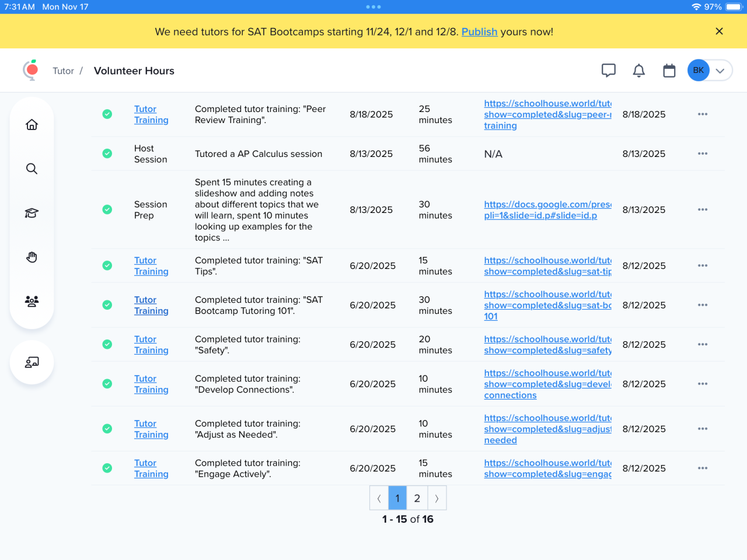747x560 pixels.
Task: Click the Volunteer Hours page title
Action: pos(134,71)
